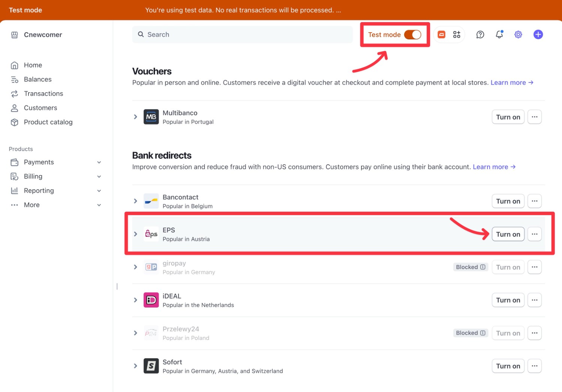The image size is (562, 392).
Task: Click the Home house icon
Action: (15, 65)
